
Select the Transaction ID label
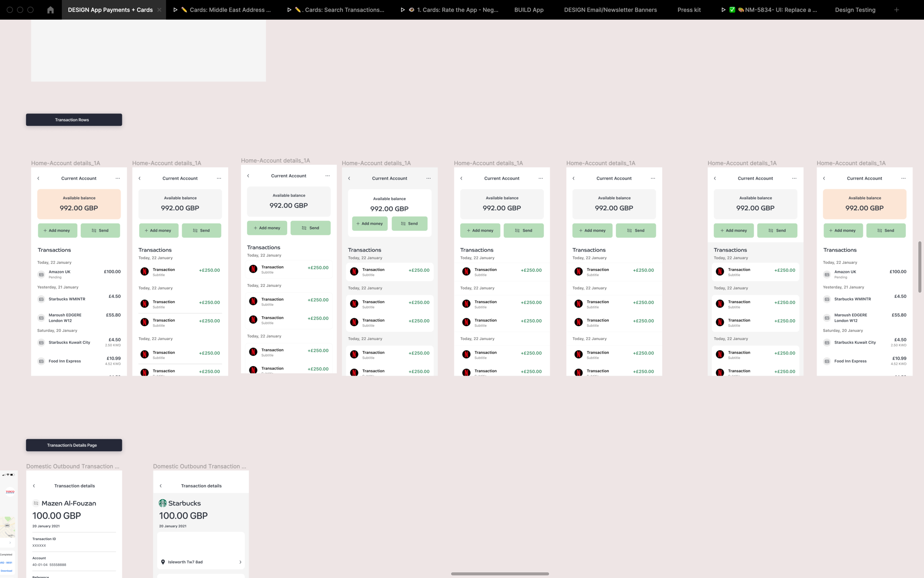(x=44, y=539)
